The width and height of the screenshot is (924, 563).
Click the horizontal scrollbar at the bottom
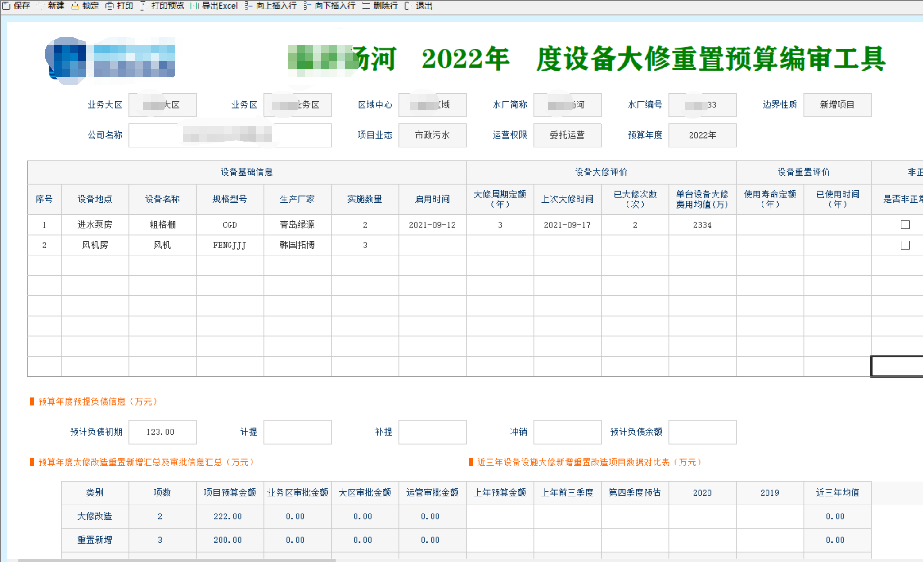pos(177,560)
